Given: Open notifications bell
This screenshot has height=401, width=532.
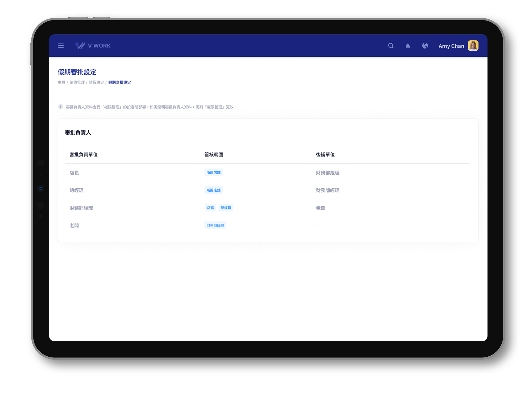Looking at the screenshot, I should tap(408, 46).
